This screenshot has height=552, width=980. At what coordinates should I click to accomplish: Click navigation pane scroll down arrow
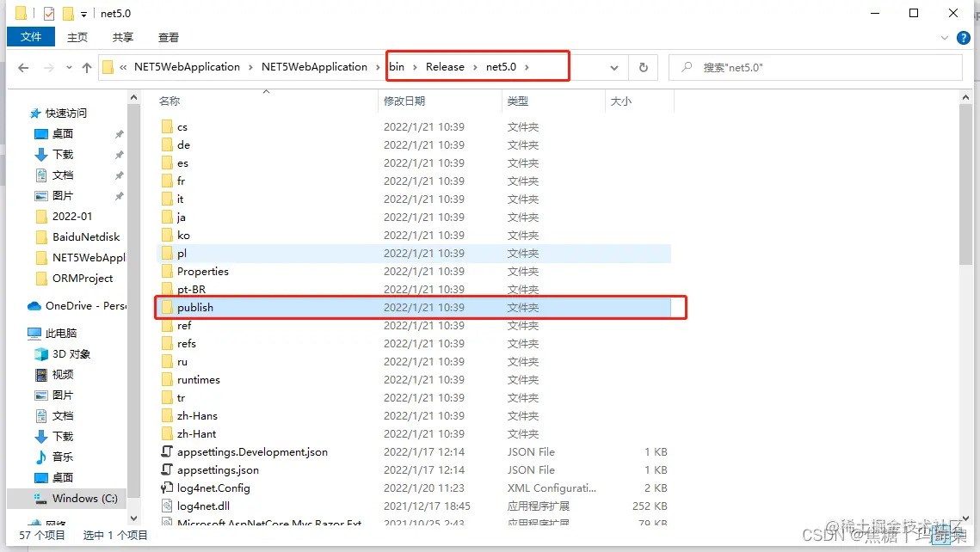tap(133, 518)
